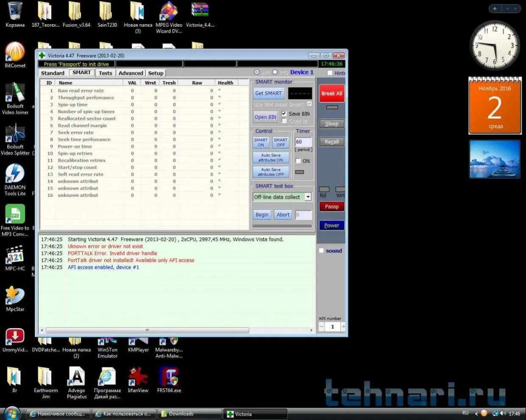Launch MpcStar desktop shortcut
Screen dimensions: 526x420
[x=15, y=299]
